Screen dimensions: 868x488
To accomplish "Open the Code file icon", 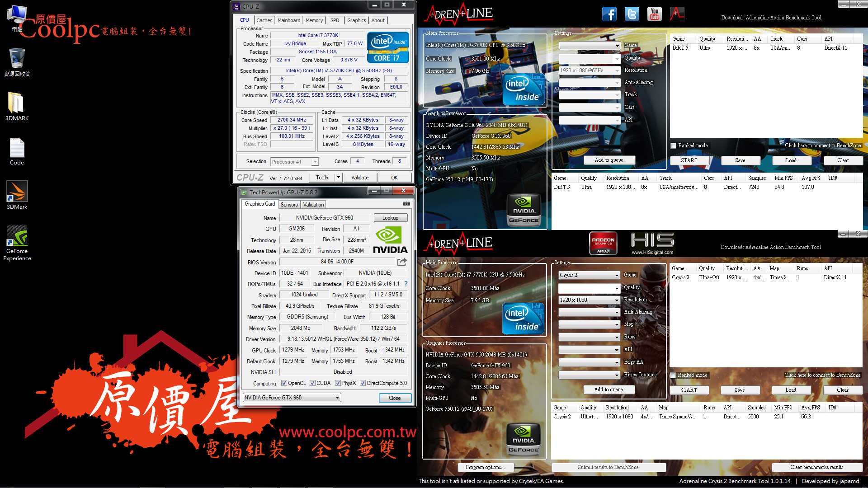I will click(17, 151).
